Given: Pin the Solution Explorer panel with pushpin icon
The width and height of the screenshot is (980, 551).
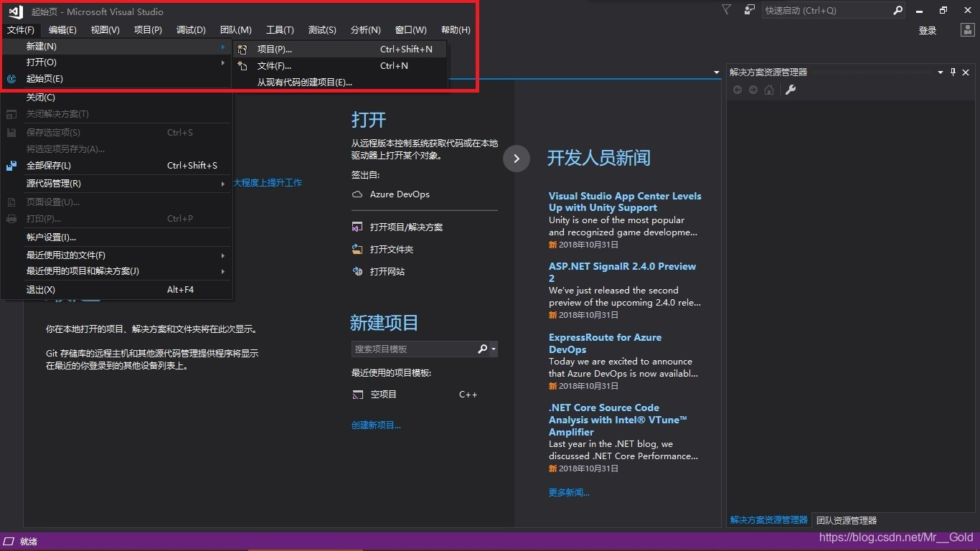Looking at the screenshot, I should point(953,72).
